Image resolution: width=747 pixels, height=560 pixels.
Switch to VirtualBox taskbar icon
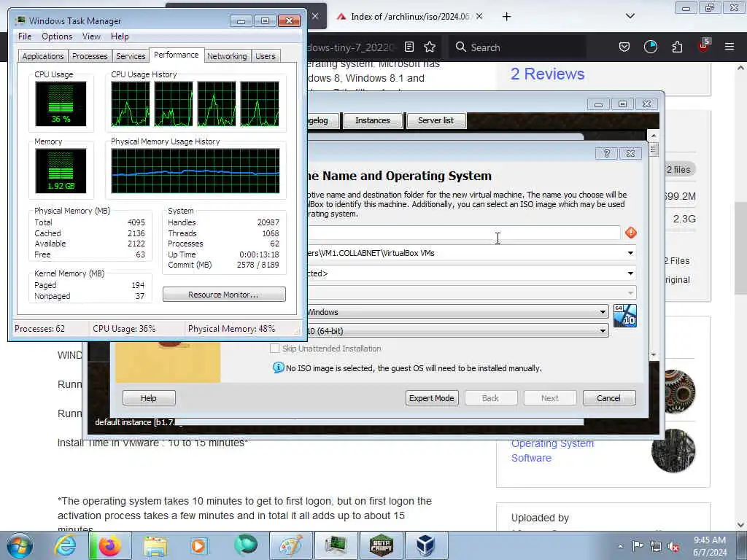425,545
